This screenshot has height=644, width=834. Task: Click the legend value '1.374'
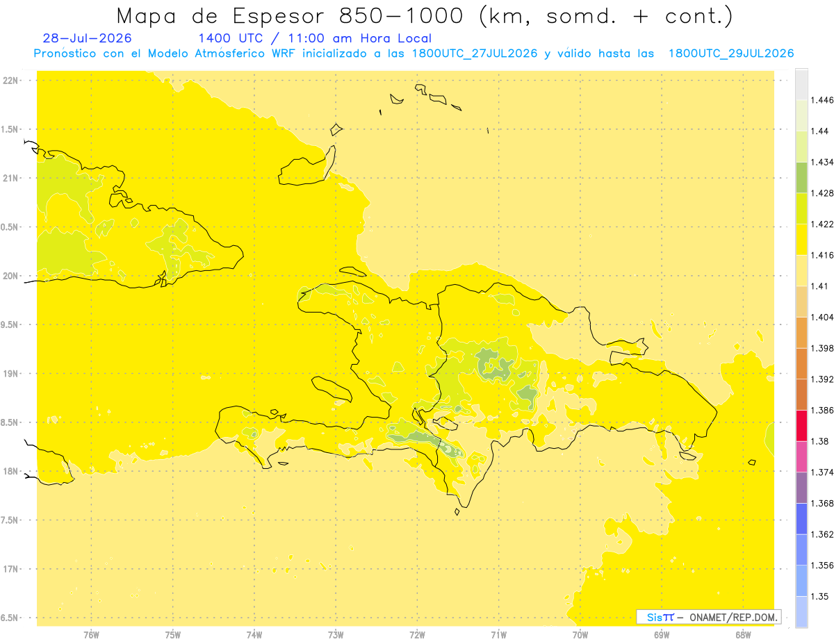[824, 472]
